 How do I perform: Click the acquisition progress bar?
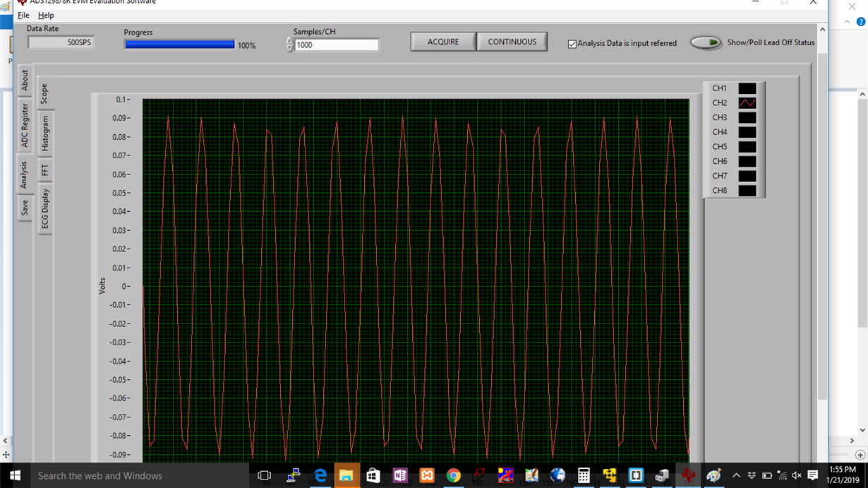179,44
